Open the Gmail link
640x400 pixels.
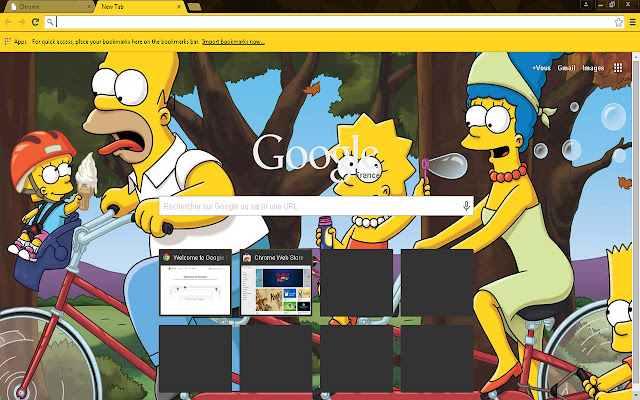point(567,68)
